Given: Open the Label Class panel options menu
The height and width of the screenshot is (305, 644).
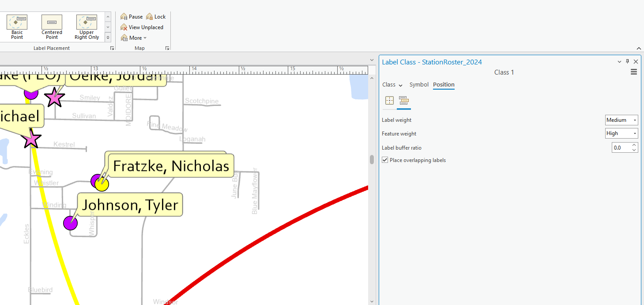Looking at the screenshot, I should coord(634,72).
